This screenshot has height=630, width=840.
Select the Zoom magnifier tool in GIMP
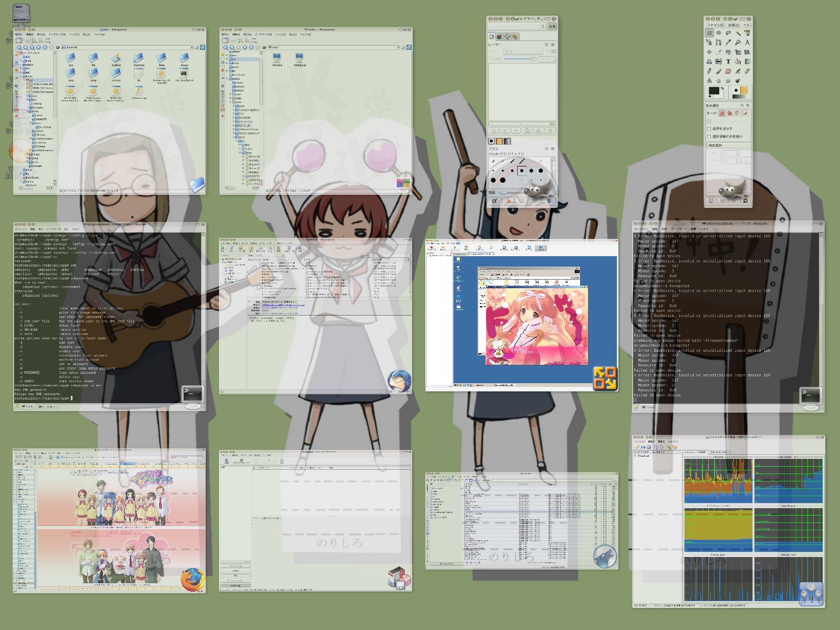click(738, 42)
